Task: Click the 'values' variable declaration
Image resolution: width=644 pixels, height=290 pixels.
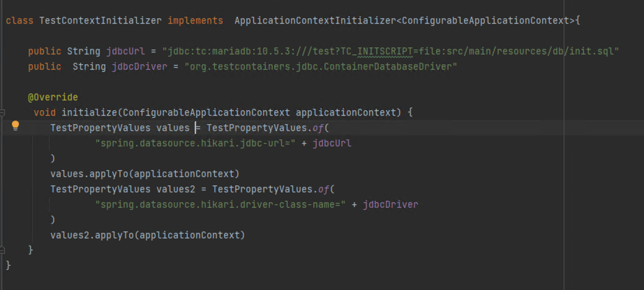Action: [x=173, y=128]
